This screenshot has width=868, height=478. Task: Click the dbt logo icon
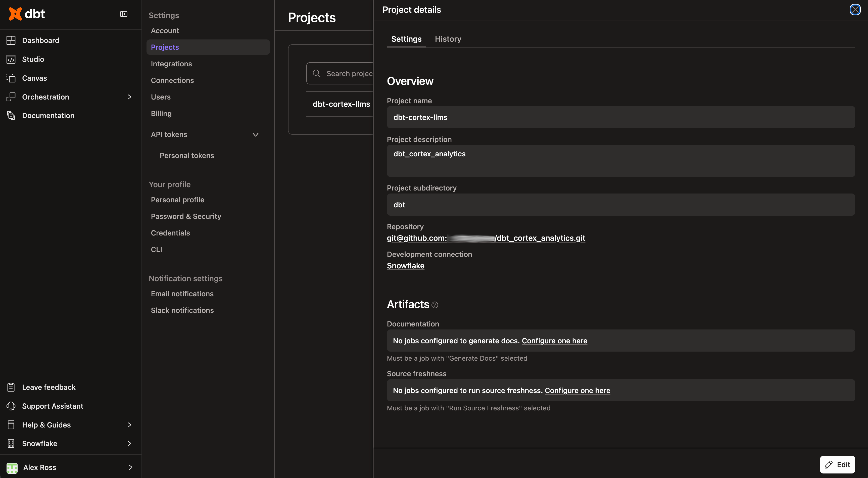pyautogui.click(x=15, y=14)
